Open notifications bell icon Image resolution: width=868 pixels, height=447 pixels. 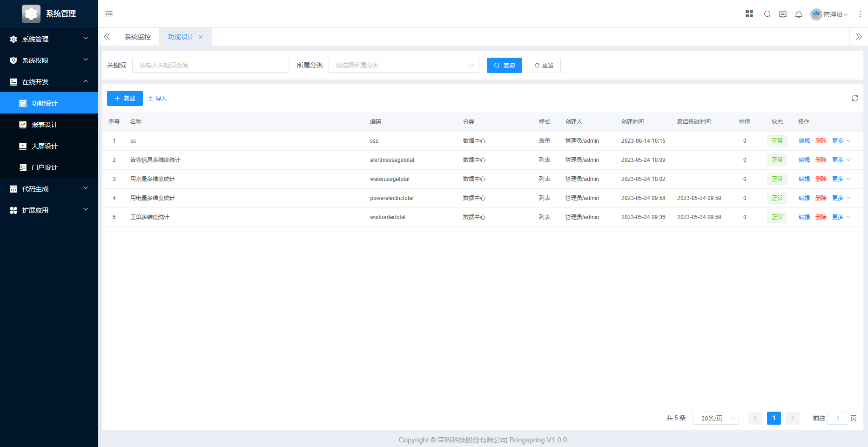tap(799, 14)
